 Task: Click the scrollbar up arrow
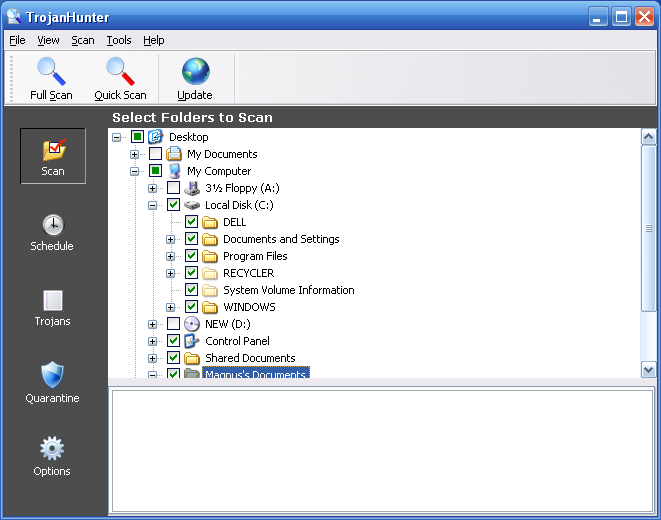tap(648, 137)
